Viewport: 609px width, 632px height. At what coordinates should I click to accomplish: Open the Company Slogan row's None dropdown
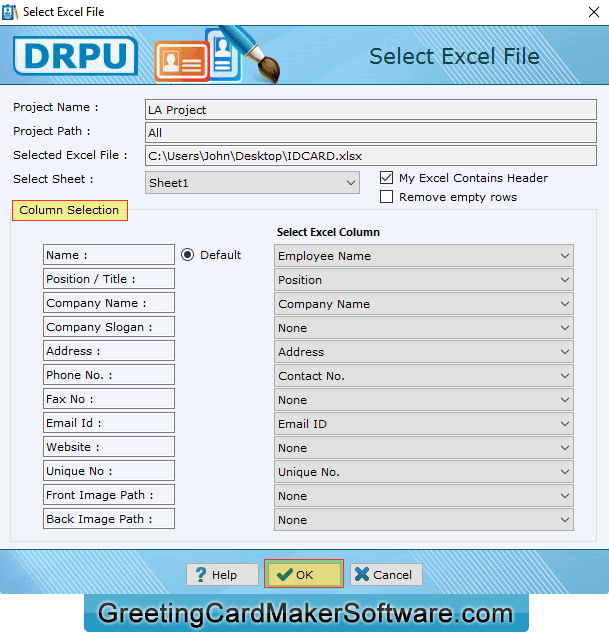[x=424, y=328]
